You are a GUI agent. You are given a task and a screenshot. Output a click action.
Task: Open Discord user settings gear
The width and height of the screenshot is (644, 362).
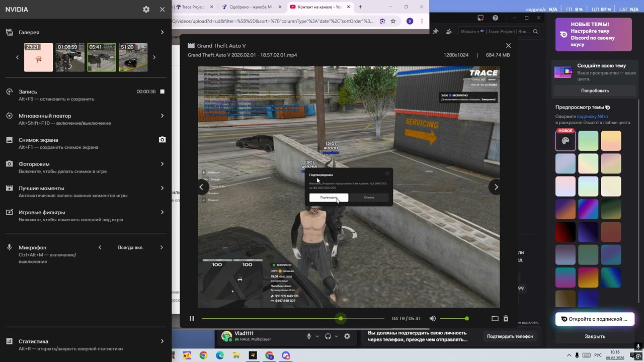[347, 336]
